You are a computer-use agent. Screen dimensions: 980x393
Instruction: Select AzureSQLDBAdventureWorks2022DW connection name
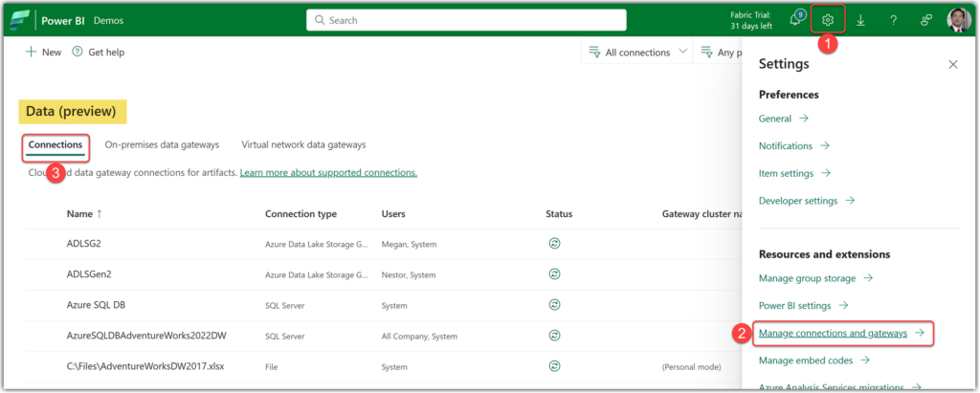click(146, 336)
